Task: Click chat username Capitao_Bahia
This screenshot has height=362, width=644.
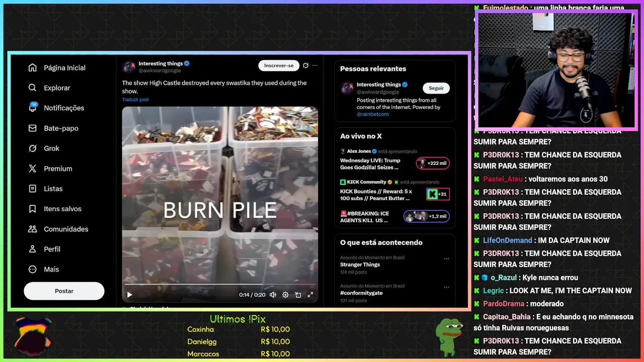Action: [x=507, y=317]
